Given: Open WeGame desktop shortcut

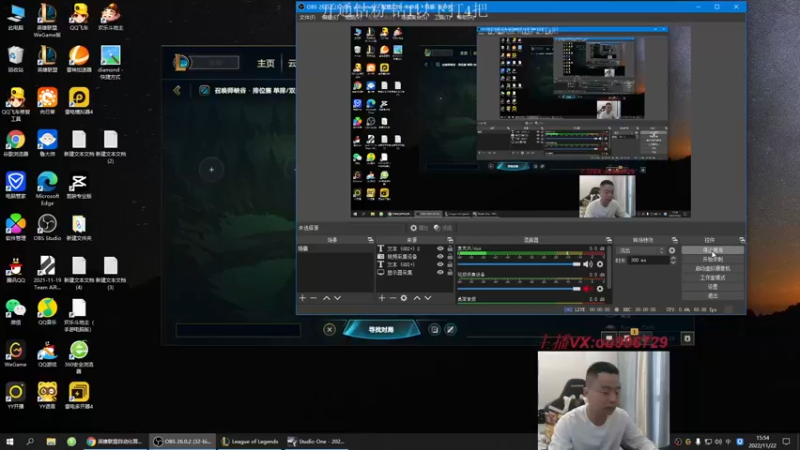Looking at the screenshot, I should click(15, 354).
